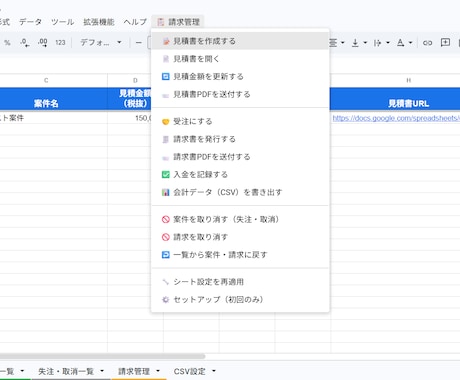This screenshot has width=460, height=380.
Task: Click the vertical align icon
Action: [355, 43]
